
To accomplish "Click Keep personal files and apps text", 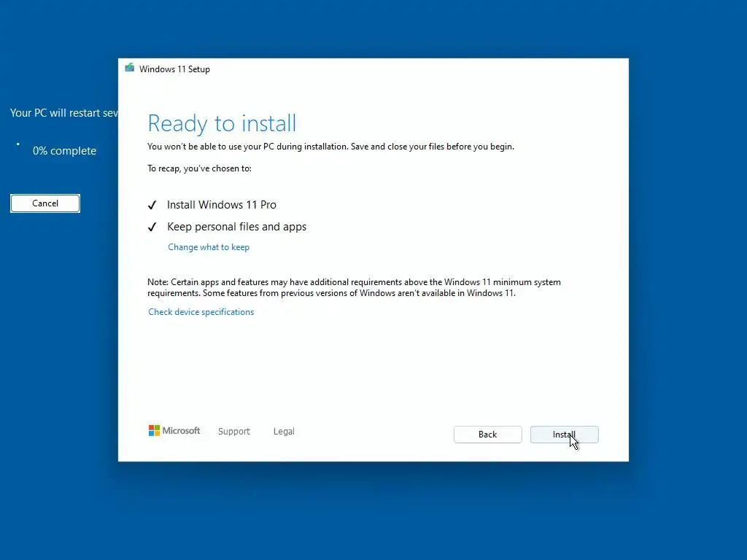I will pyautogui.click(x=237, y=227).
